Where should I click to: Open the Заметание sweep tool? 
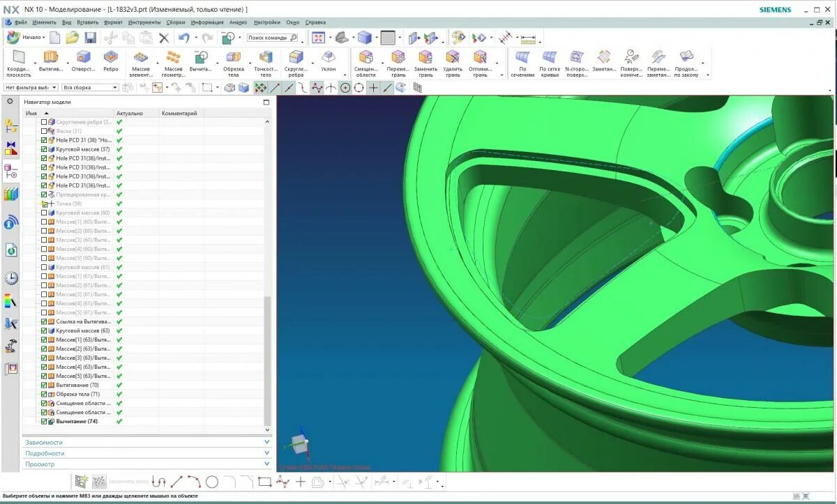[604, 58]
